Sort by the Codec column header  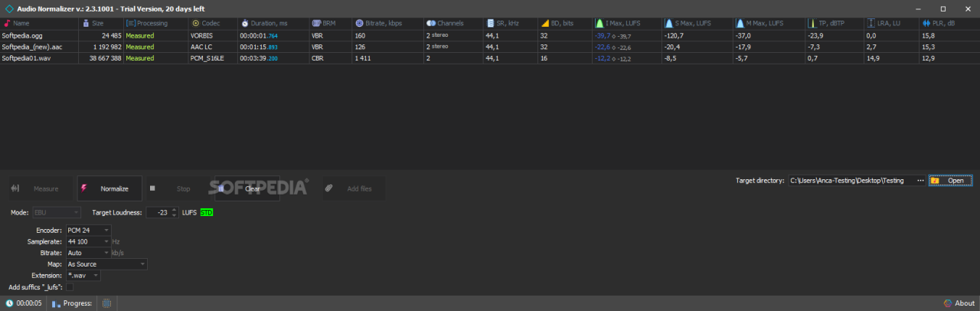tap(213, 24)
